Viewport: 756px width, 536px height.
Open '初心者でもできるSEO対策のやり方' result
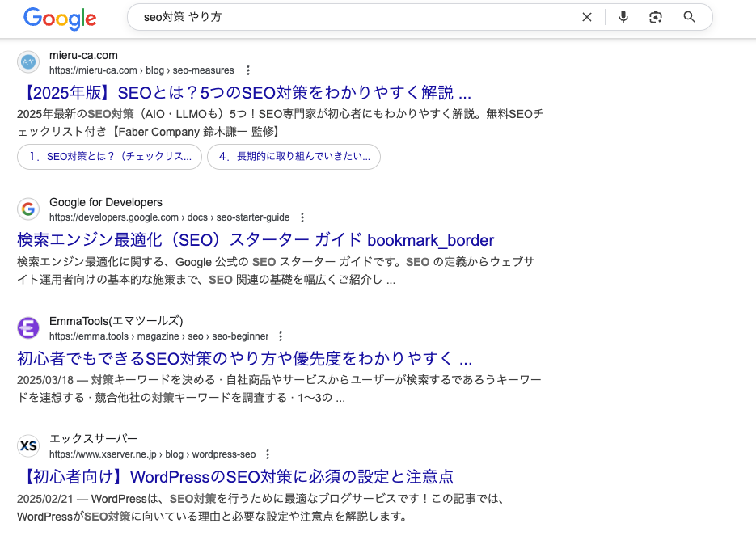244,358
